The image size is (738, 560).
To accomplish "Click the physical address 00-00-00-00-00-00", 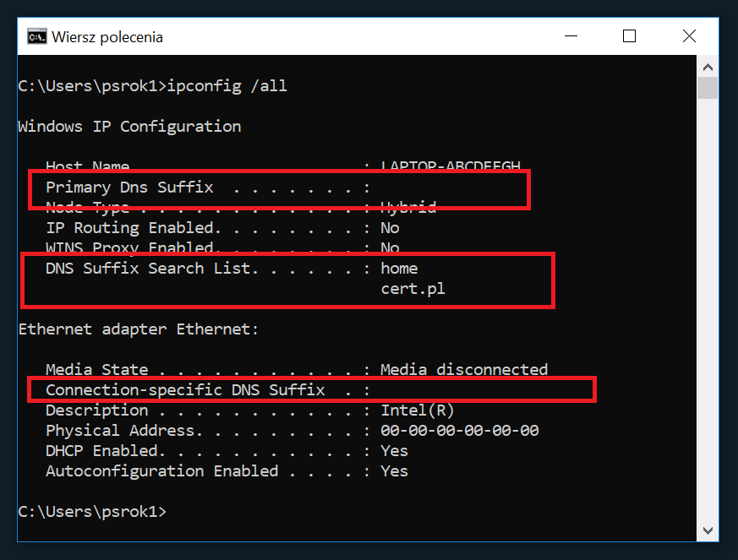I will point(459,431).
